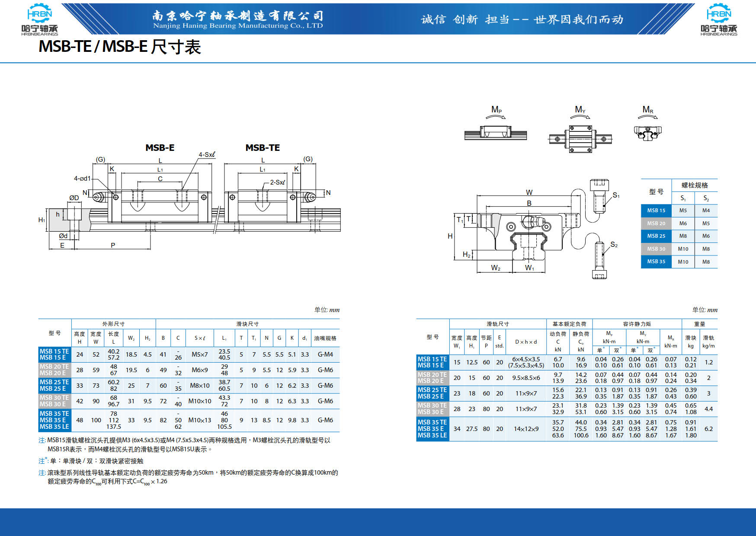Click the 单位: mm label above left table

point(327,309)
